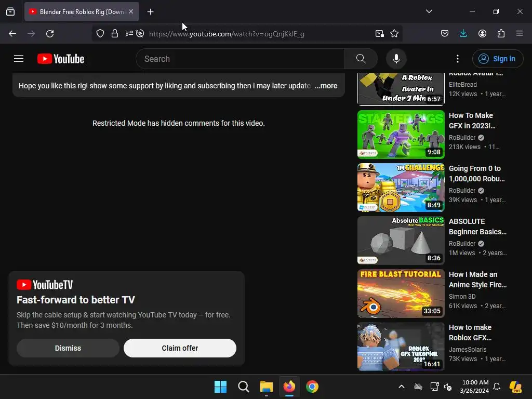Focus the YouTube Search field
The height and width of the screenshot is (399, 532).
point(240,59)
